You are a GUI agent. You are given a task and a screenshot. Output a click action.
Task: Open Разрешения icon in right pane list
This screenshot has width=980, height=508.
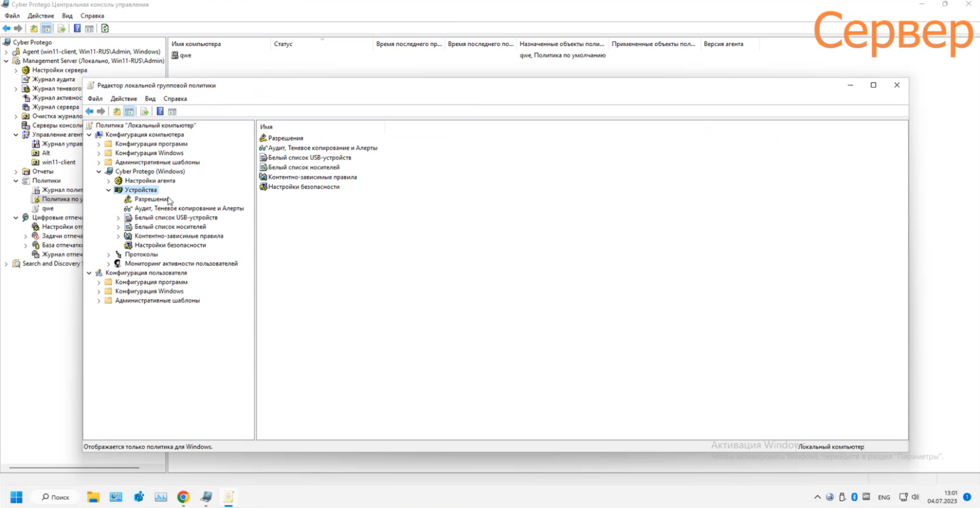pos(263,138)
